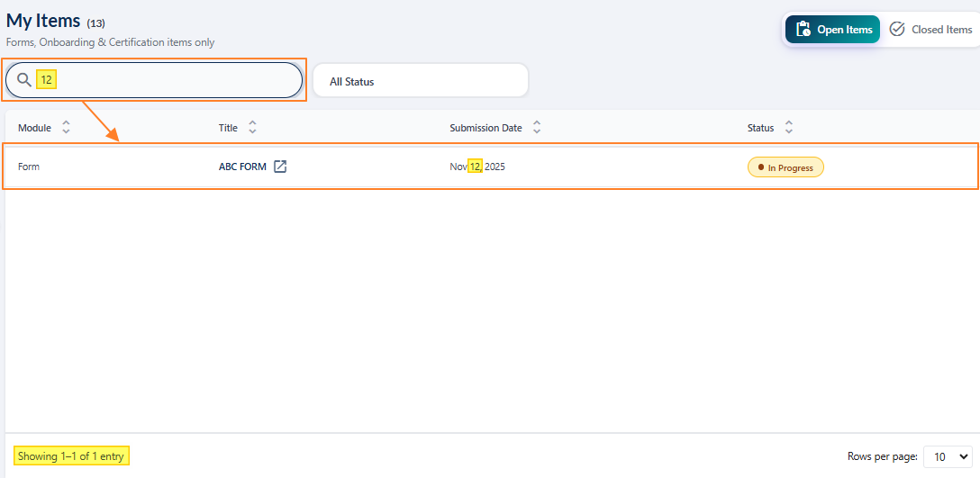The height and width of the screenshot is (478, 980).
Task: Click the Nov 12, 2025 submission date
Action: 477,167
